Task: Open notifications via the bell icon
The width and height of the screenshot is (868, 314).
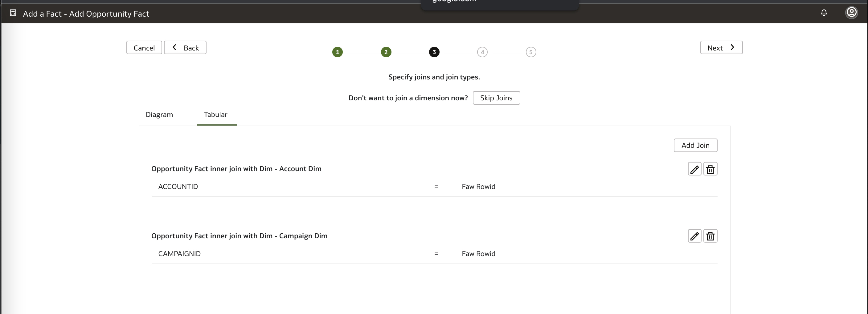Action: [x=824, y=13]
